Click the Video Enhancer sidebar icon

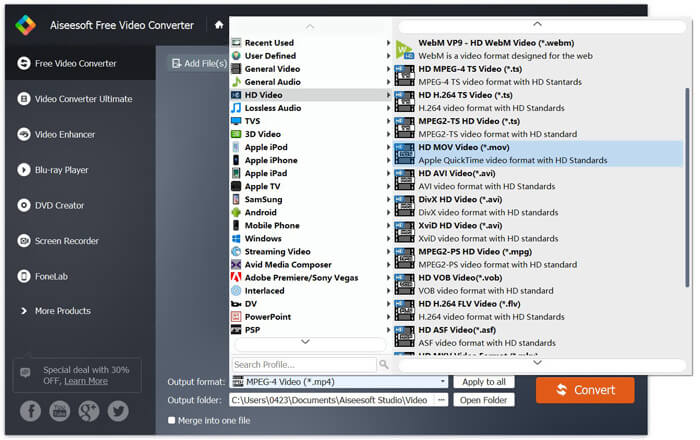pyautogui.click(x=24, y=134)
